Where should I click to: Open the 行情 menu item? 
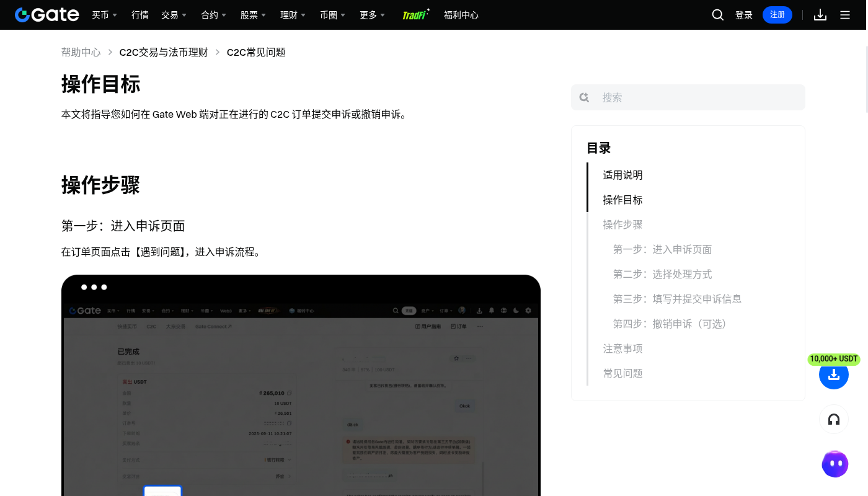point(140,15)
